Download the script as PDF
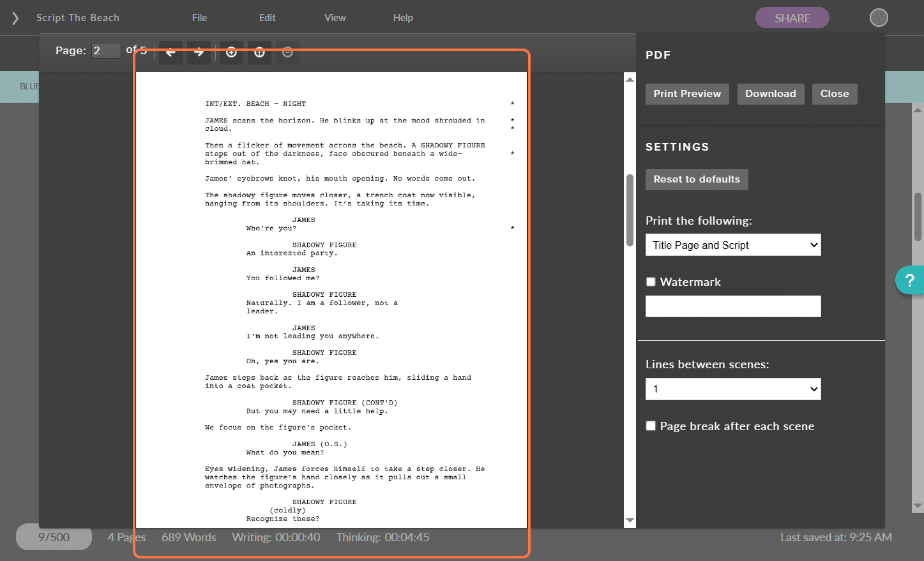The image size is (924, 561). tap(770, 94)
